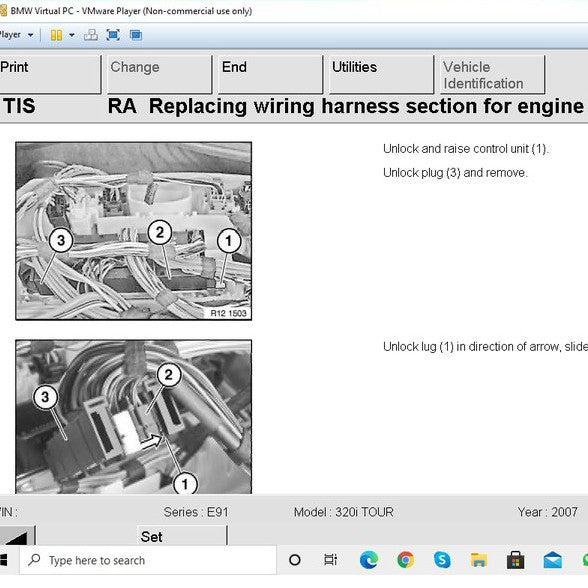Open Skype from taskbar
Image resolution: width=588 pixels, height=588 pixels.
(442, 560)
